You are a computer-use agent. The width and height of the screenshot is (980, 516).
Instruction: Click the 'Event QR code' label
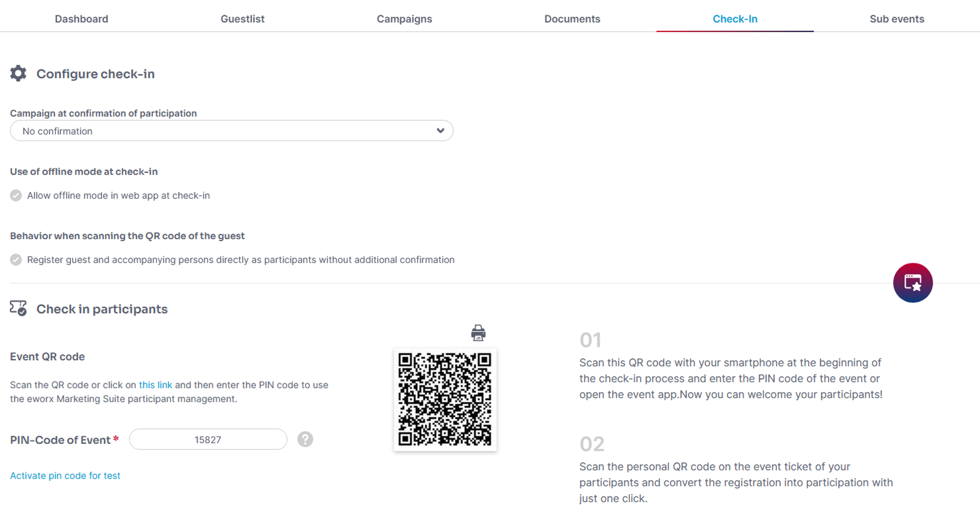click(x=47, y=356)
